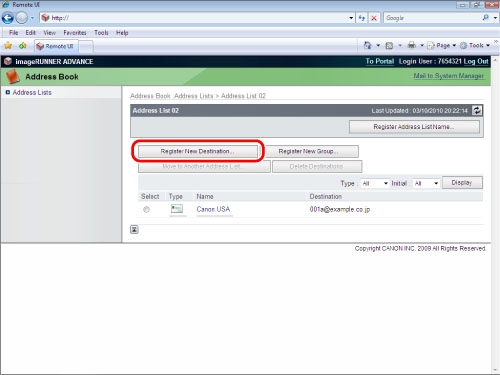Viewport: 500px width, 375px height.
Task: Click Register New Destination button
Action: coord(198,151)
